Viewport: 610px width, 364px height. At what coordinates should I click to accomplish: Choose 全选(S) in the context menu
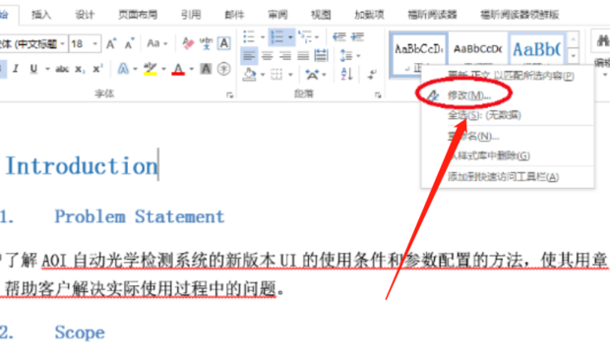tap(508, 115)
